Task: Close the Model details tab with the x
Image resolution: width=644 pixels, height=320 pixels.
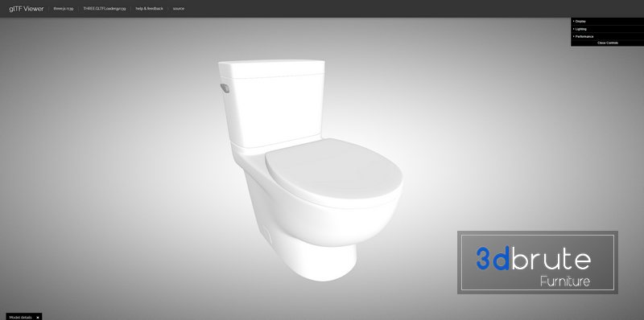Action: point(38,317)
